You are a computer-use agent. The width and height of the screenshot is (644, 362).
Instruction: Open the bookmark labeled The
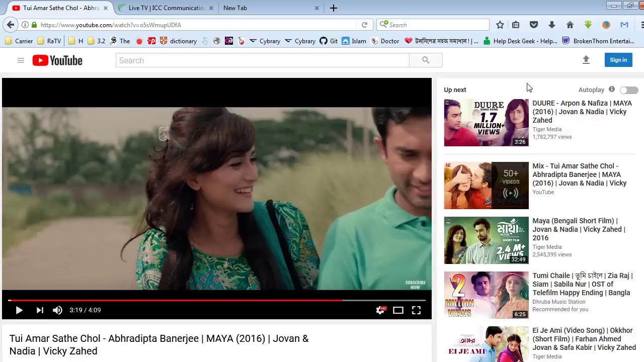120,41
